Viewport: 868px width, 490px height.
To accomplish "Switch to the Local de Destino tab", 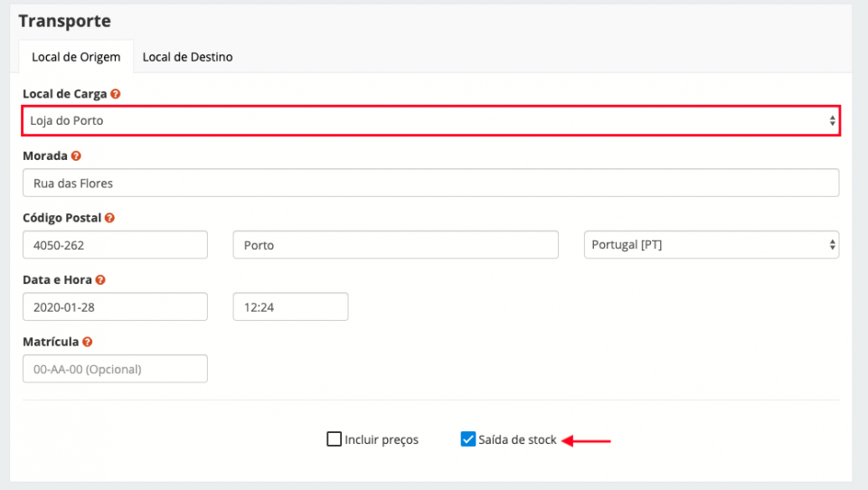I will [187, 57].
